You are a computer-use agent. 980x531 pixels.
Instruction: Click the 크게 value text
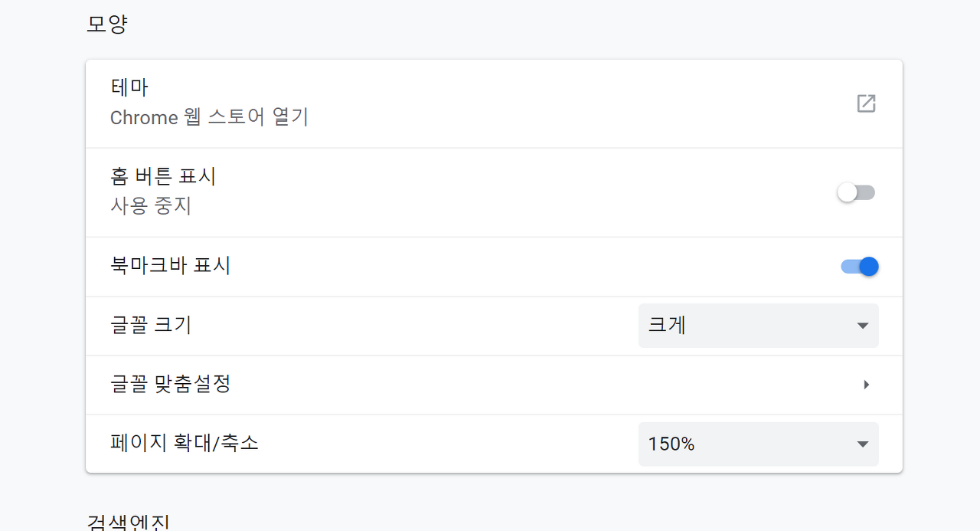point(667,325)
